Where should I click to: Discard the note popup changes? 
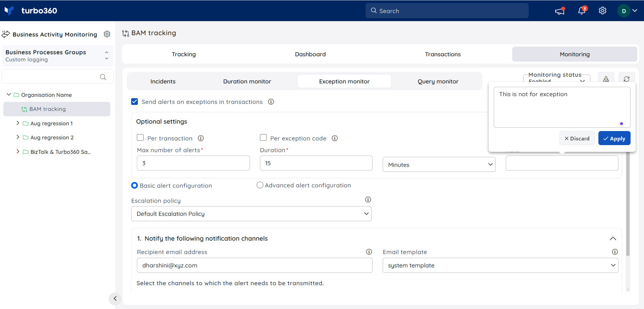577,138
